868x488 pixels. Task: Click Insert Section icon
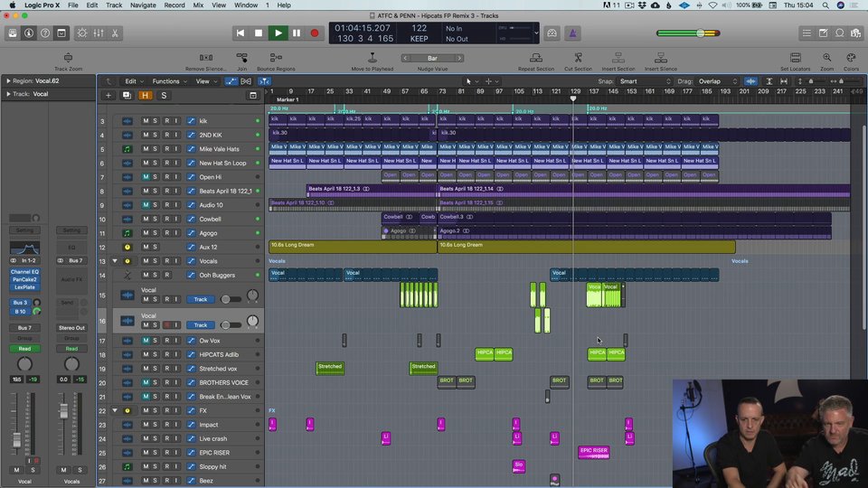(x=618, y=58)
